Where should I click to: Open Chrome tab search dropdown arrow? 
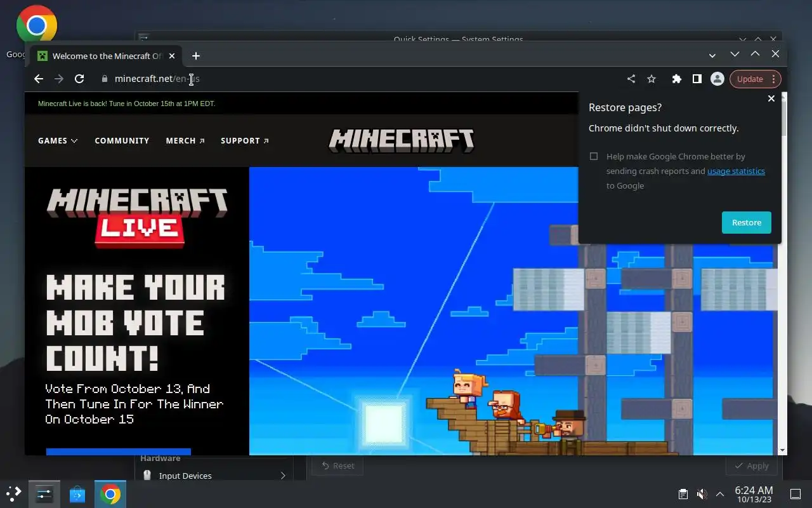(x=712, y=56)
